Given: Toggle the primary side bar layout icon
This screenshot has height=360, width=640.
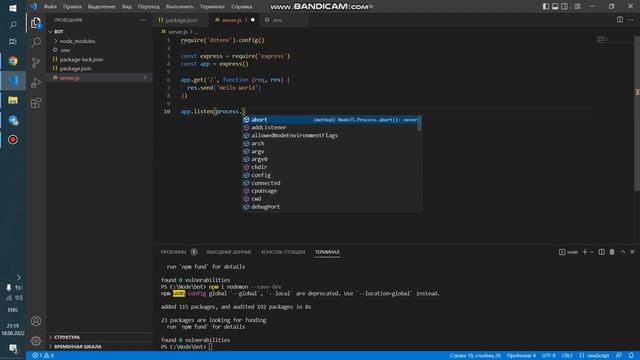Looking at the screenshot, I should (x=546, y=7).
